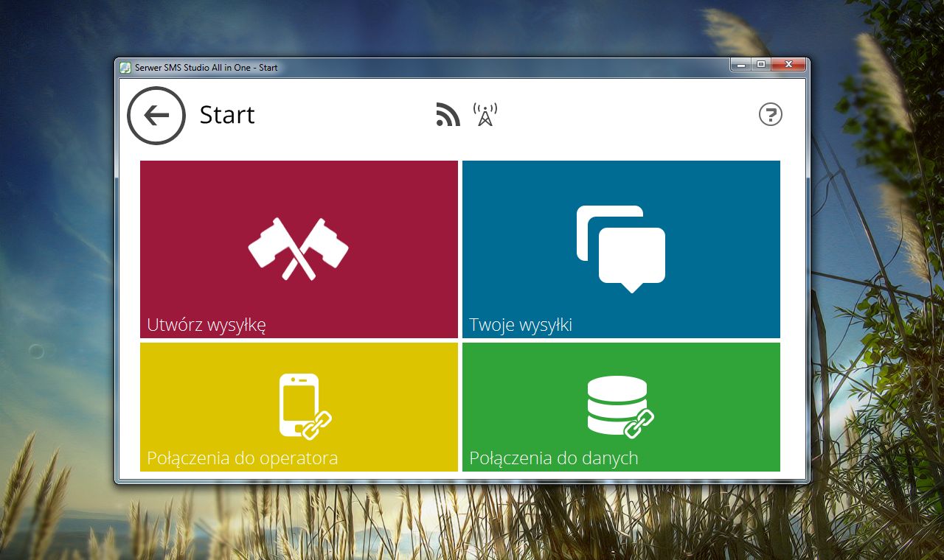The width and height of the screenshot is (944, 560).
Task: Click the green Połączenia do danych tile background
Action: tap(708, 361)
